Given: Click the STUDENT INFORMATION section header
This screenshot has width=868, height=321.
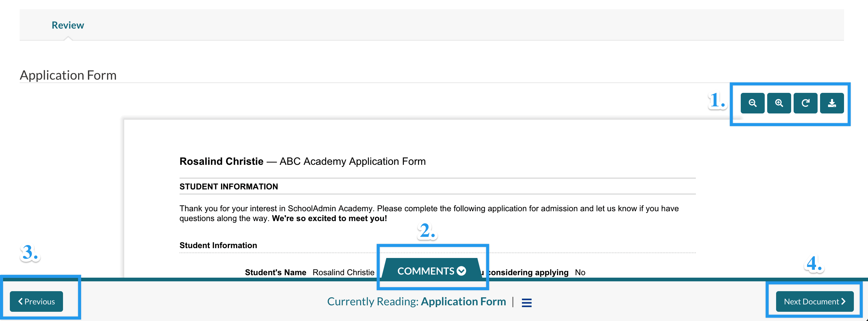Looking at the screenshot, I should 228,186.
